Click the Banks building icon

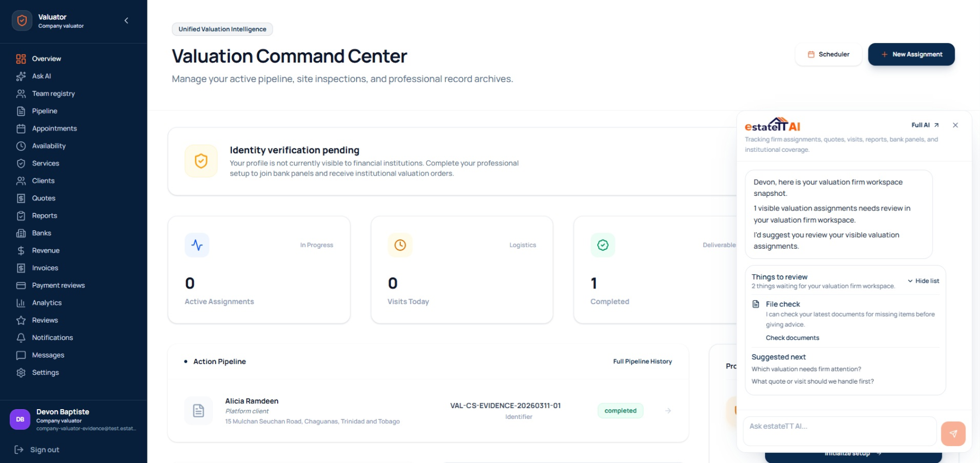tap(21, 233)
